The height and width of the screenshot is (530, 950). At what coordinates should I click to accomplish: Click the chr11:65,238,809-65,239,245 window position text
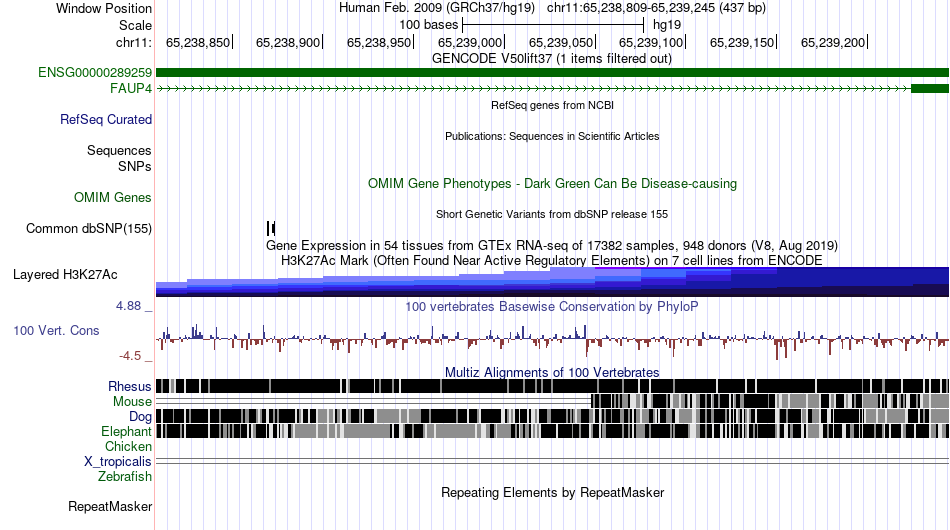656,8
